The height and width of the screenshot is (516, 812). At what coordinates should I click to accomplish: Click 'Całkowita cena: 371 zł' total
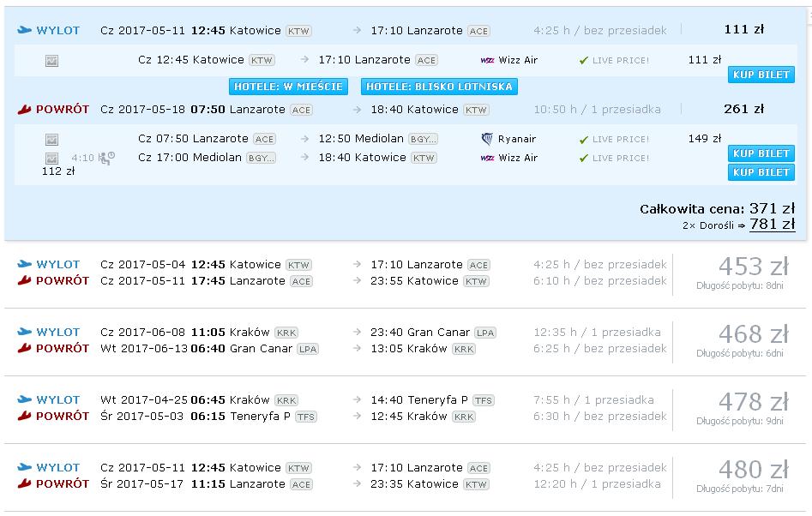717,208
